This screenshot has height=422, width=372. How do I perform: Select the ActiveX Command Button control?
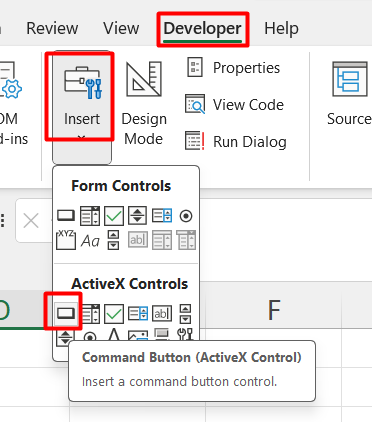(x=66, y=313)
